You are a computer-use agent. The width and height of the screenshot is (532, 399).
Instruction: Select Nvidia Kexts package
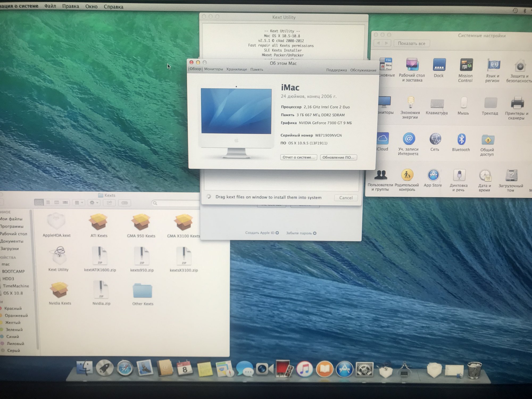(60, 293)
